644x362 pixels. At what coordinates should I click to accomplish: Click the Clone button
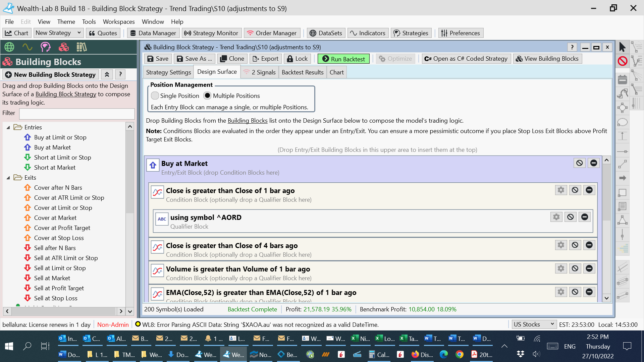[x=232, y=59]
